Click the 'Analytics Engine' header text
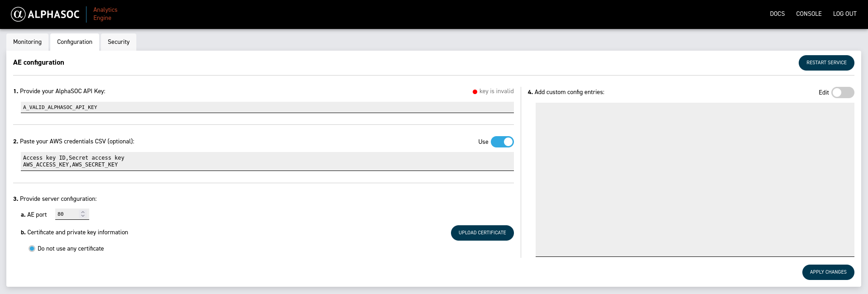The height and width of the screenshot is (294, 868). pyautogui.click(x=105, y=14)
